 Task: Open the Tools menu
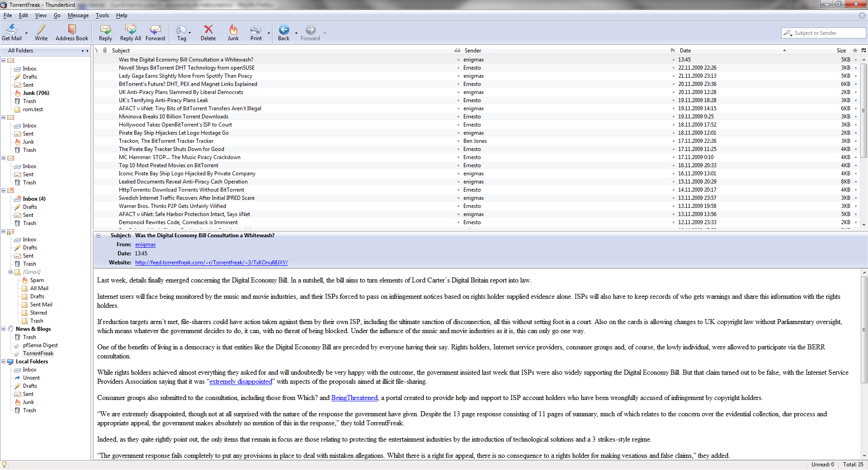(102, 15)
